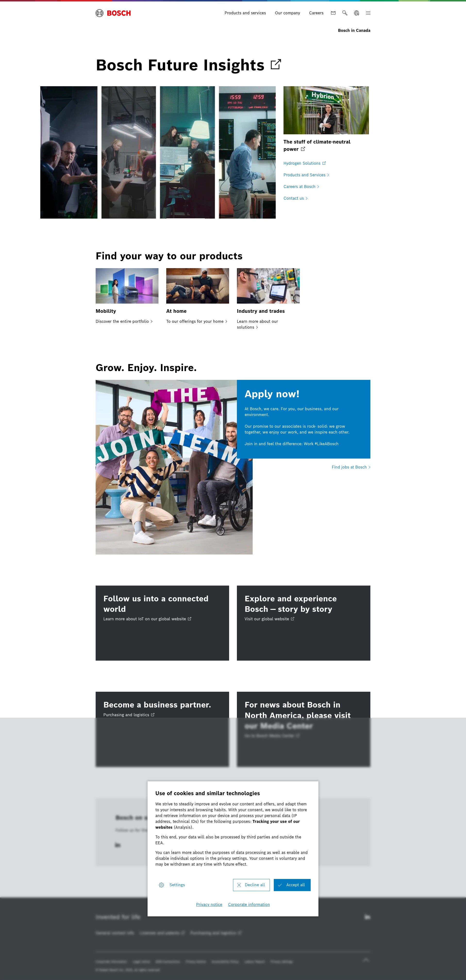
Task: Open the Privacy notice link
Action: [209, 905]
